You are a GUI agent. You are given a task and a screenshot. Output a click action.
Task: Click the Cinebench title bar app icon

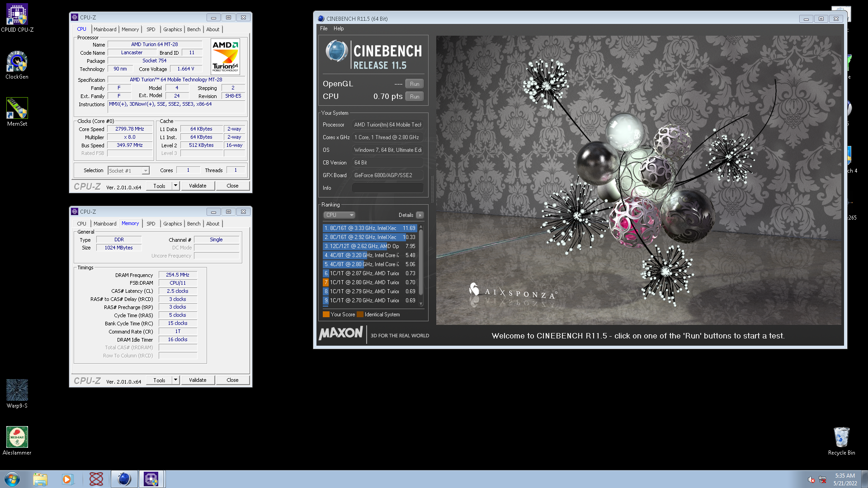(321, 19)
